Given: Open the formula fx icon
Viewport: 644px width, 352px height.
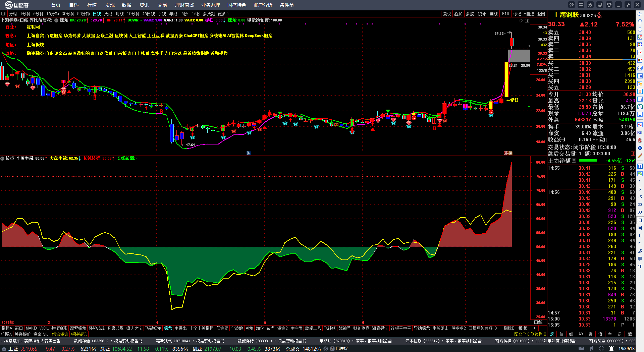Looking at the screenshot, I should (x=590, y=5).
